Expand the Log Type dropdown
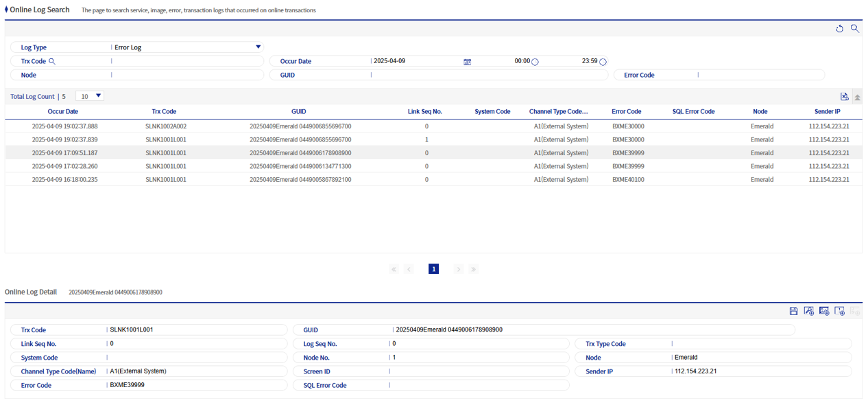Image resolution: width=868 pixels, height=405 pixels. [258, 46]
